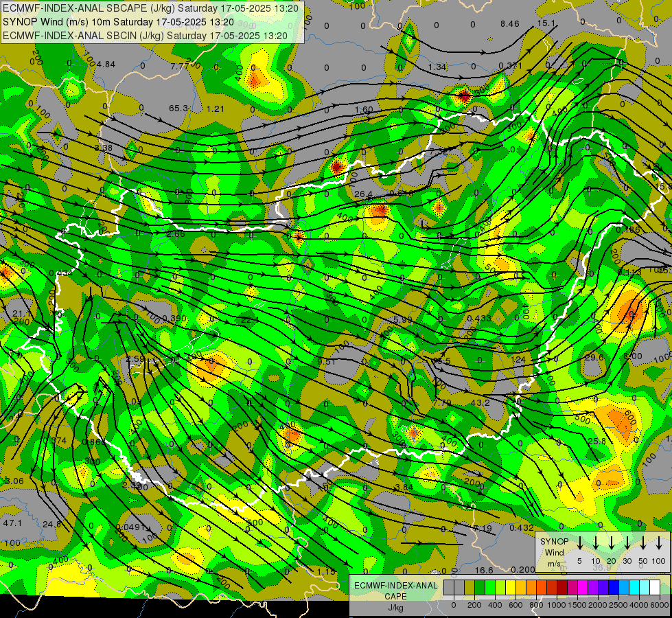Screen dimensions: 672x618
Task: Click the 0.434 value on the map
Action: [61, 273]
